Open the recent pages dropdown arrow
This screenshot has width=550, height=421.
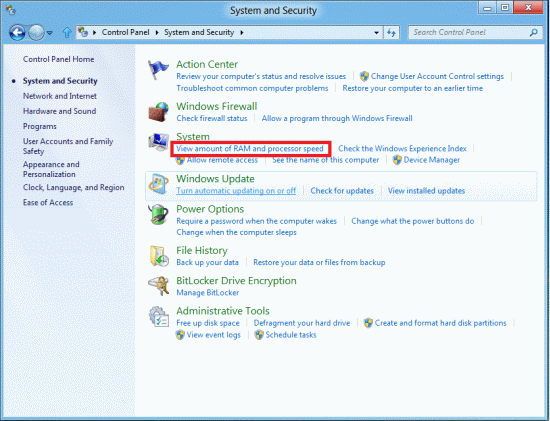50,33
